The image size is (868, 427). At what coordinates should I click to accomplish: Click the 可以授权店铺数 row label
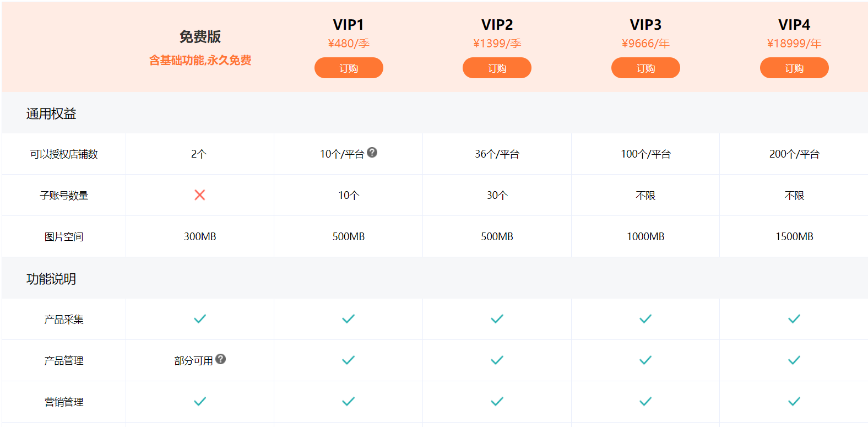point(64,154)
